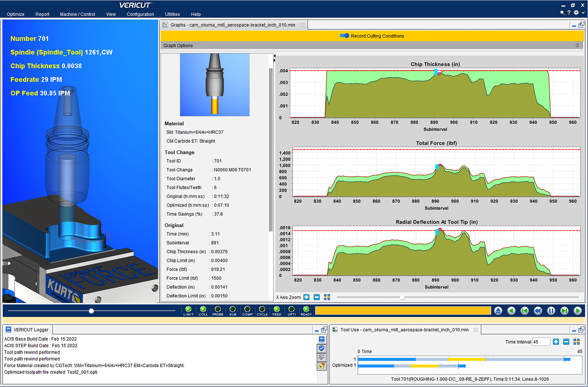The width and height of the screenshot is (588, 387).
Task: Click Tool Use zoom in plus button
Action: coord(556,342)
